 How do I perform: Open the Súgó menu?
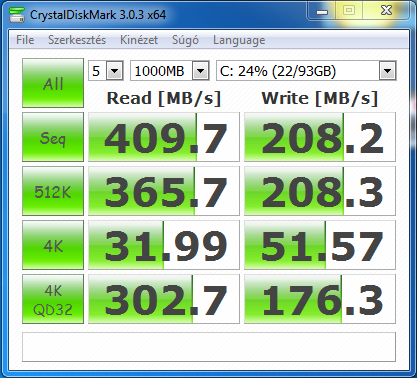[185, 40]
